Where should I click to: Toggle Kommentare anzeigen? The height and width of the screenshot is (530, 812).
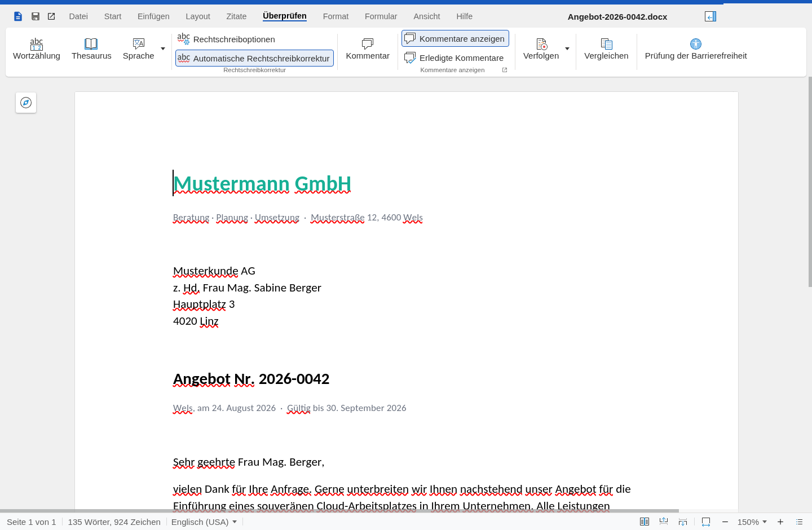(x=455, y=38)
